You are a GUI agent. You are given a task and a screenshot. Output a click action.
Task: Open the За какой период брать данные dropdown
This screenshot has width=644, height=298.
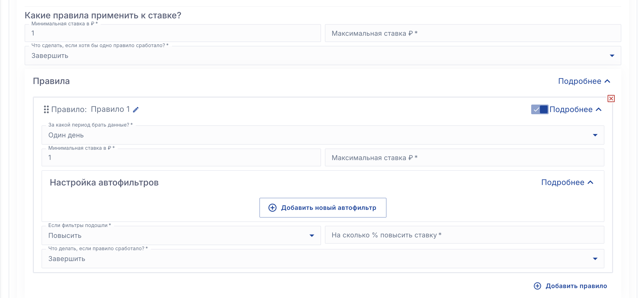(x=322, y=135)
